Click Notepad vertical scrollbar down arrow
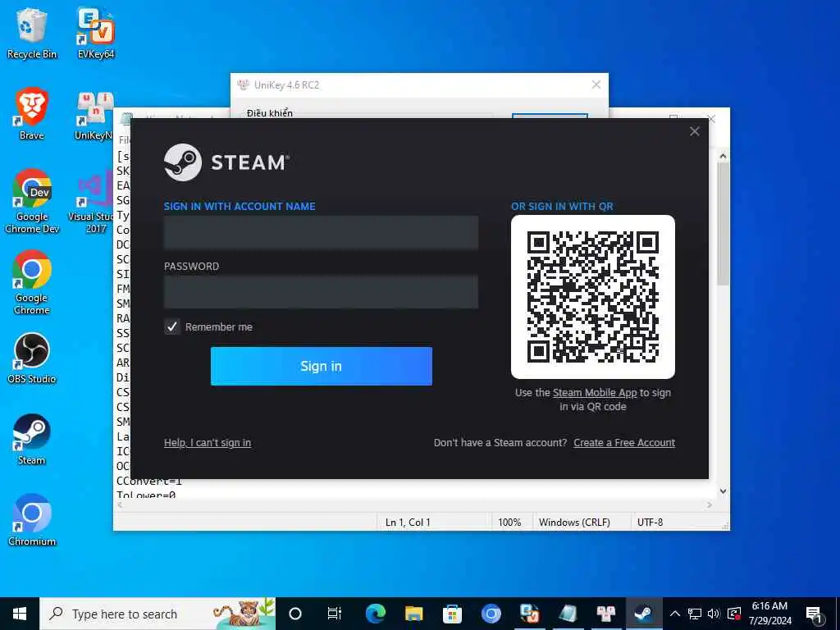Image resolution: width=840 pixels, height=630 pixels. (723, 491)
